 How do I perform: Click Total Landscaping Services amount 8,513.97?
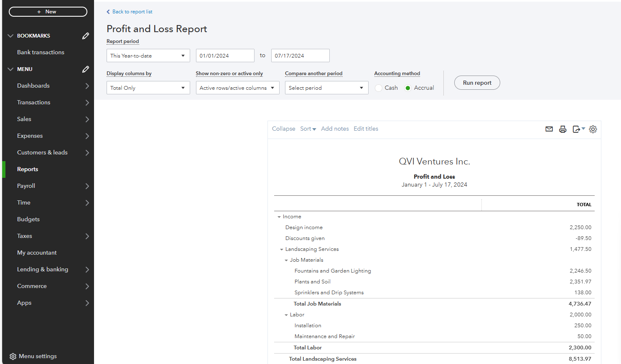[580, 359]
